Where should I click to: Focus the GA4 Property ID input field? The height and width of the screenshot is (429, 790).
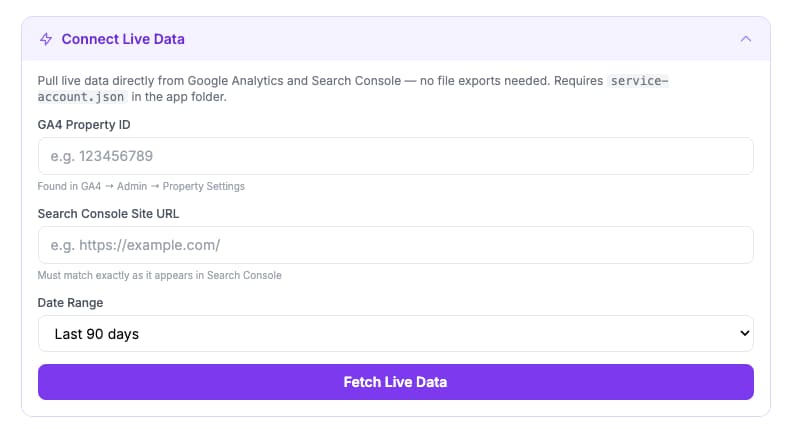pyautogui.click(x=396, y=156)
